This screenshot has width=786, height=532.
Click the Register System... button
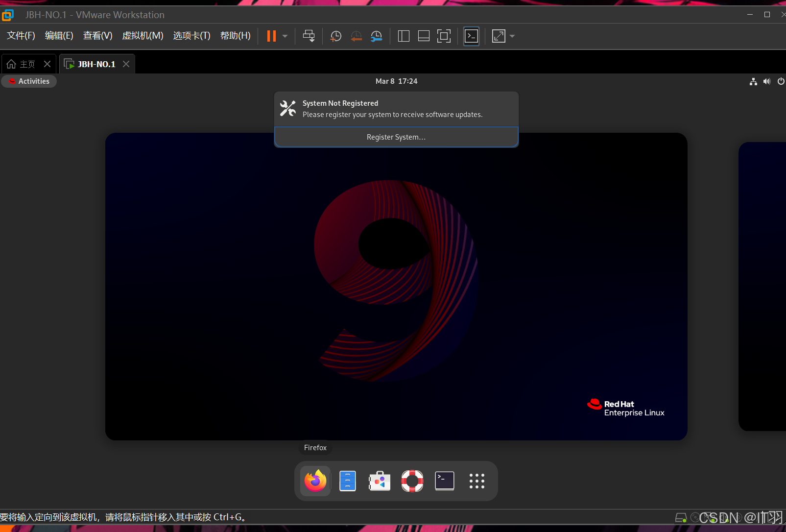tap(396, 137)
